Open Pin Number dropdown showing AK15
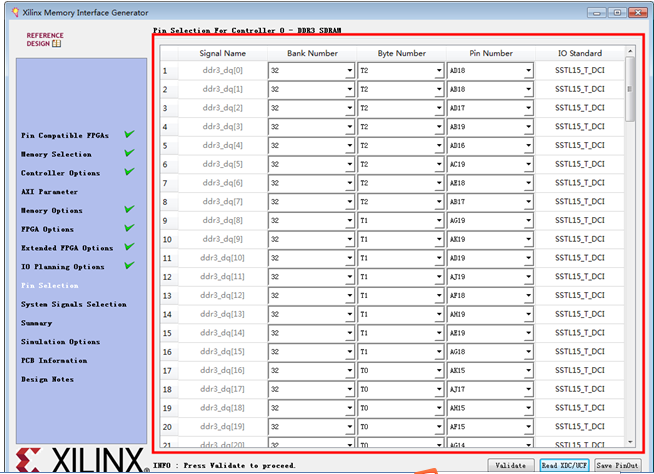 (490, 371)
